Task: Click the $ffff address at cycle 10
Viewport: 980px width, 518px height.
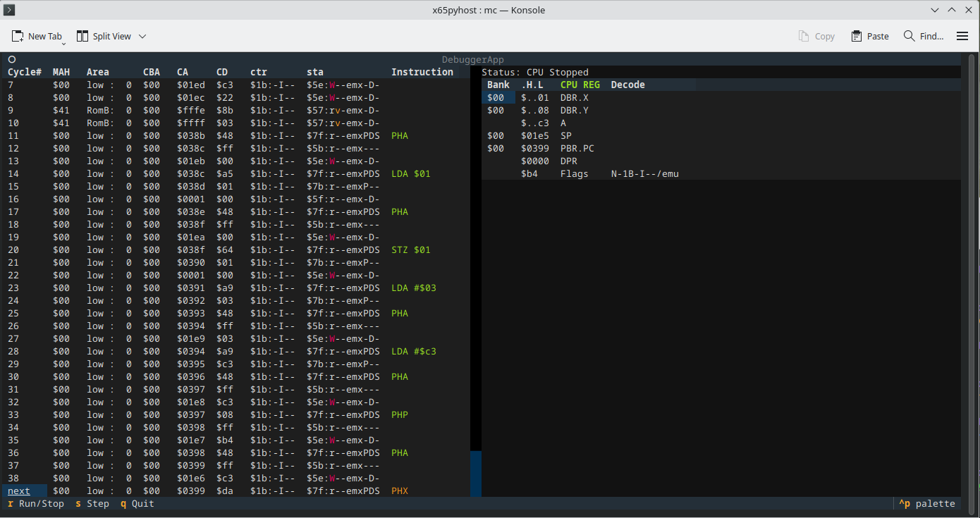Action: tap(191, 123)
